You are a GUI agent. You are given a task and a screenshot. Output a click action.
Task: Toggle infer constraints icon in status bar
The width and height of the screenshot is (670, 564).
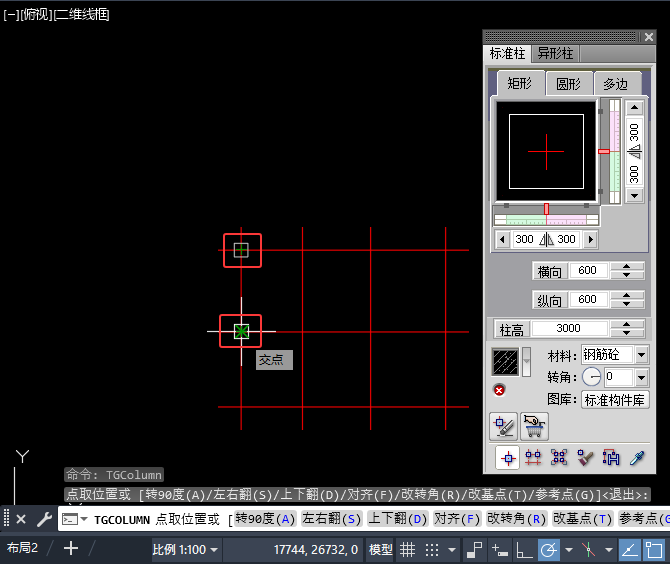[x=474, y=549]
